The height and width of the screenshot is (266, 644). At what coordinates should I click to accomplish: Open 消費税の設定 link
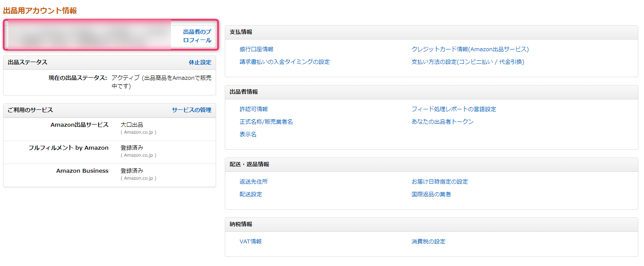(428, 242)
